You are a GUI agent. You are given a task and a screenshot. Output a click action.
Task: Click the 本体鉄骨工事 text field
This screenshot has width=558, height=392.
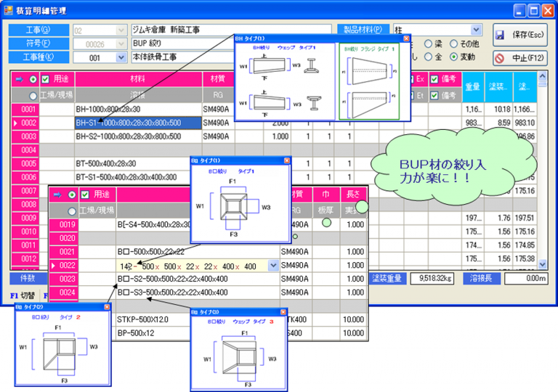click(183, 57)
